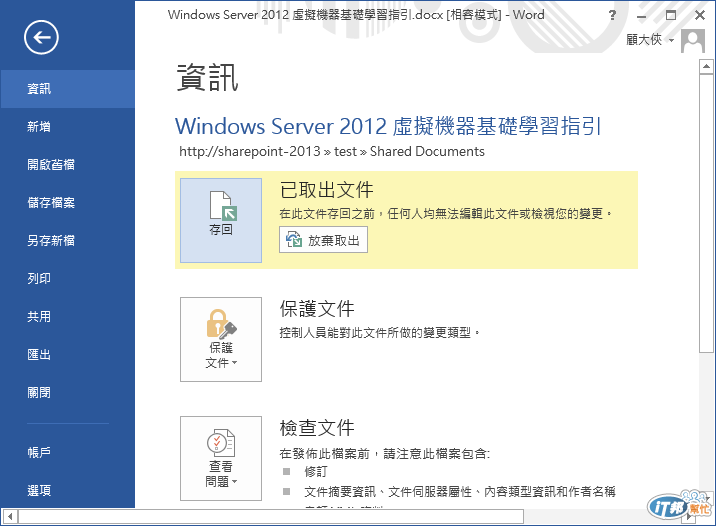Screen dimensions: 716x526
Task: Minimize the Word window
Action: click(642, 16)
